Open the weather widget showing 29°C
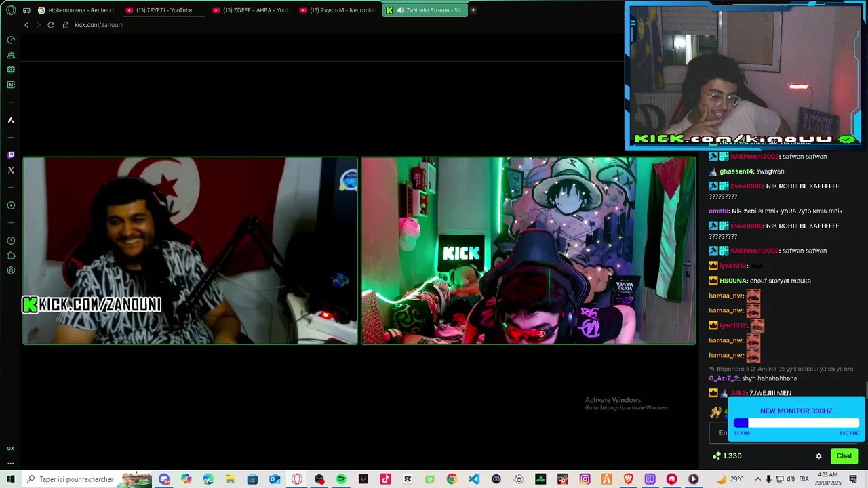Screen dimensions: 868x488 click(730, 479)
